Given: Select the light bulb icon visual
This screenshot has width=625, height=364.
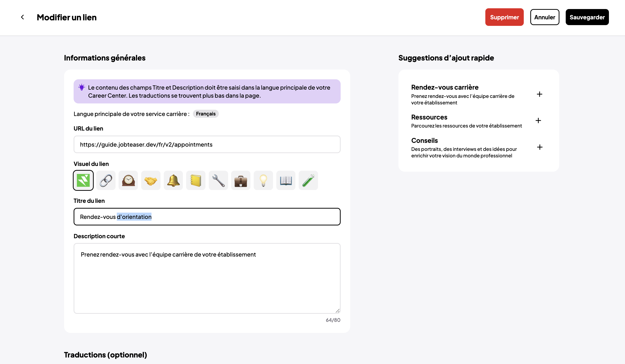Looking at the screenshot, I should pos(263,180).
